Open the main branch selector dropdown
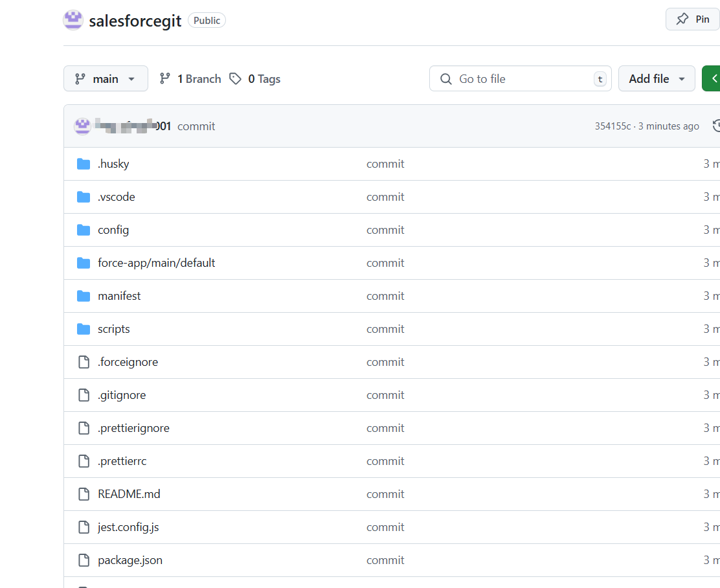 click(106, 78)
